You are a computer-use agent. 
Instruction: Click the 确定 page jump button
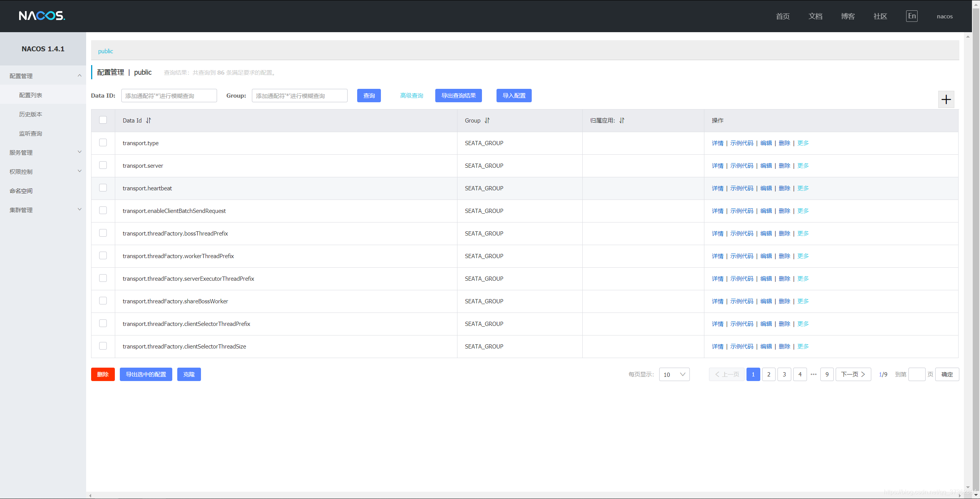(947, 375)
